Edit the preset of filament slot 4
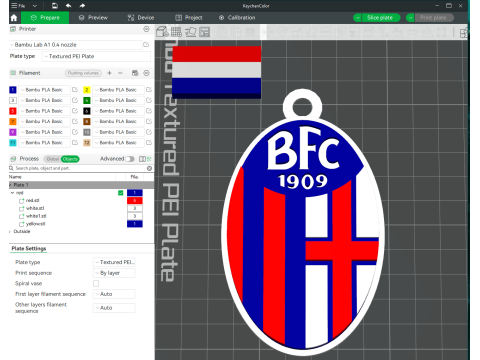 tap(149, 100)
